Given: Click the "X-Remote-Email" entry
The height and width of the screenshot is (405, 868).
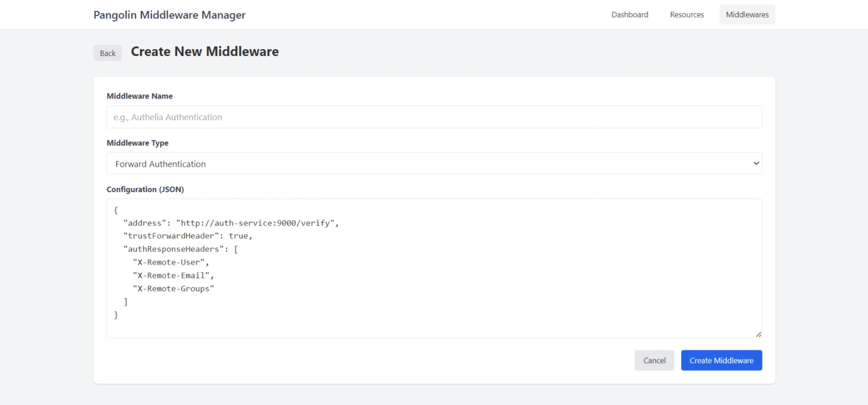Looking at the screenshot, I should point(173,275).
